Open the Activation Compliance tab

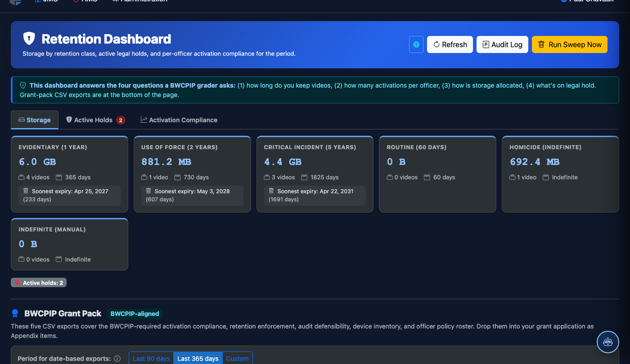point(179,120)
